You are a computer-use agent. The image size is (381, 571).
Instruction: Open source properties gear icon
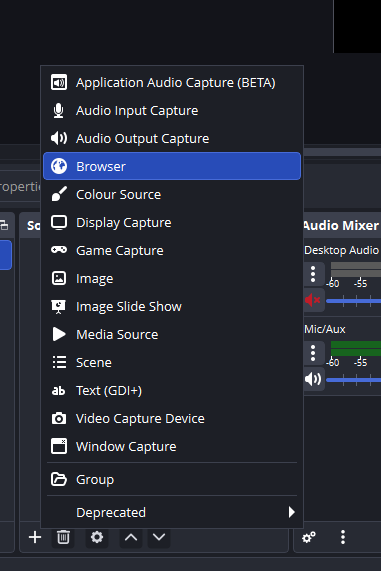coord(97,537)
